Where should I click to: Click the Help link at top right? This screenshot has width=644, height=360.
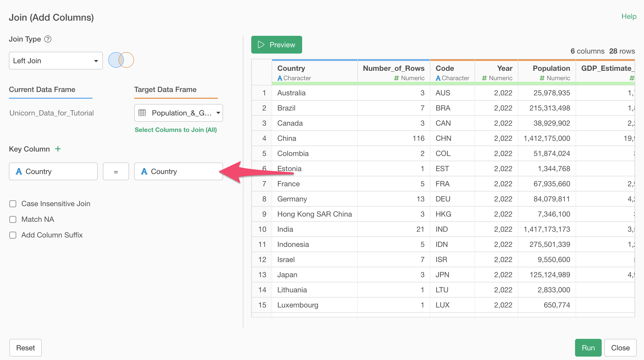(629, 16)
